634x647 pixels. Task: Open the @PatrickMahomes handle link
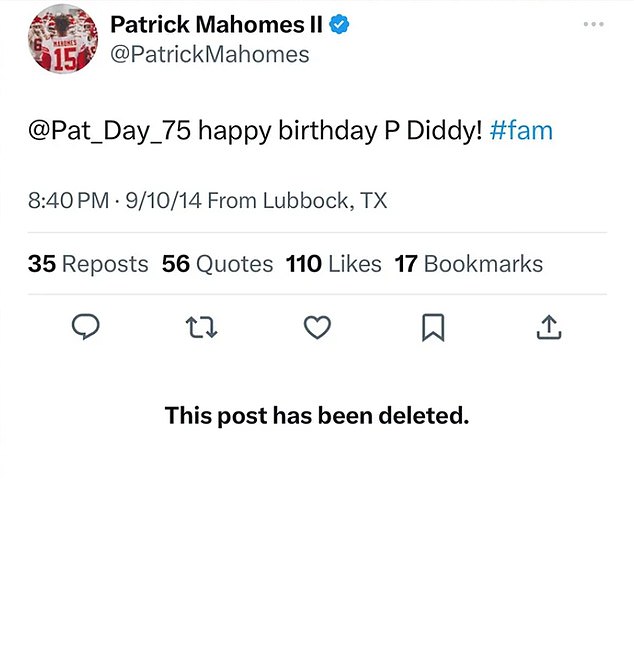(x=209, y=54)
